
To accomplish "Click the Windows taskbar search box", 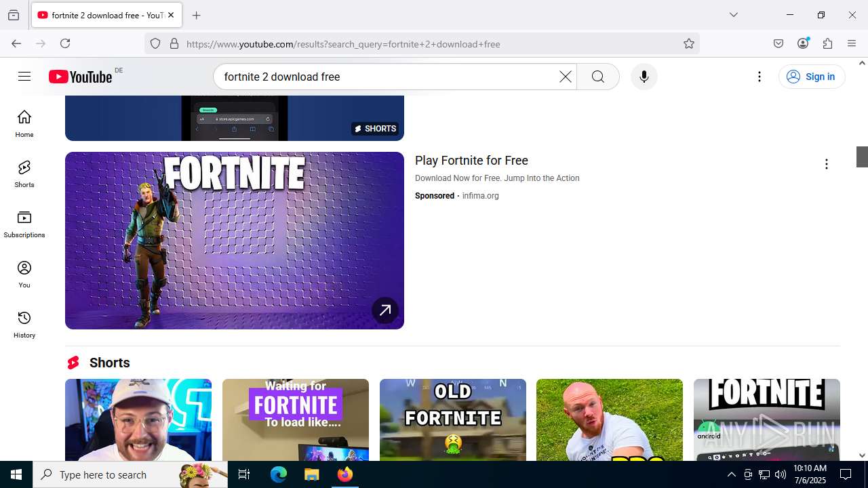I will click(x=130, y=474).
